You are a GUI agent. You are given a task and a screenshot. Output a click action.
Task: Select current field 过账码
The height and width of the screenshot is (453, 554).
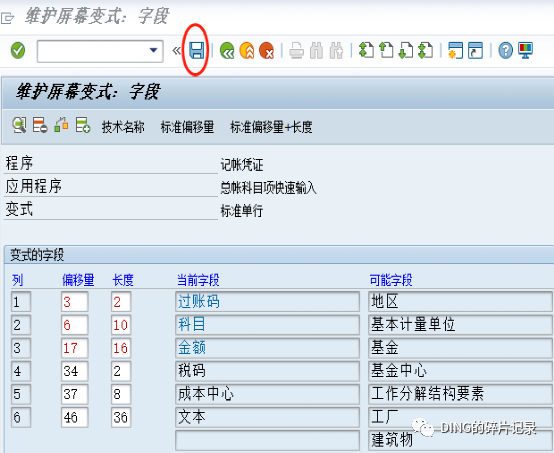pyautogui.click(x=267, y=302)
